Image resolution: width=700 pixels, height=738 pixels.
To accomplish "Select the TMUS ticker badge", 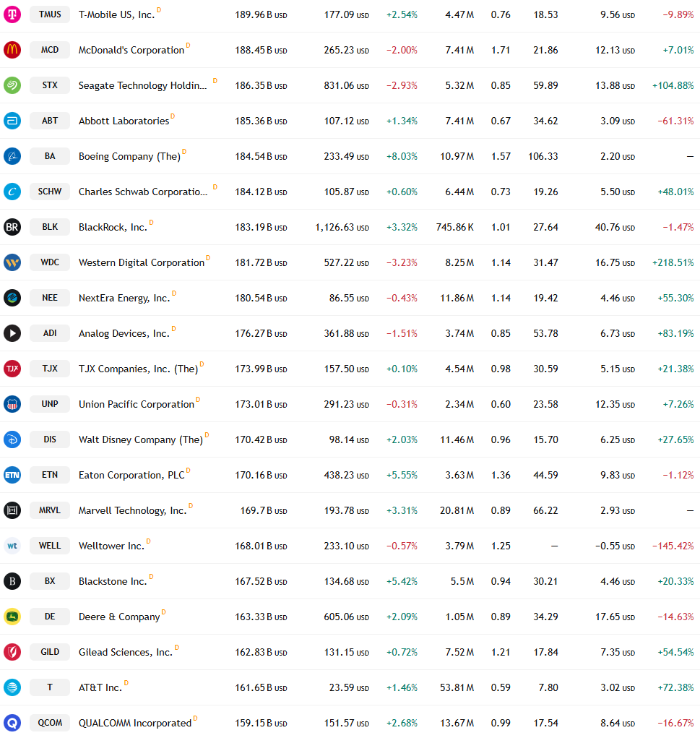I will pos(50,14).
